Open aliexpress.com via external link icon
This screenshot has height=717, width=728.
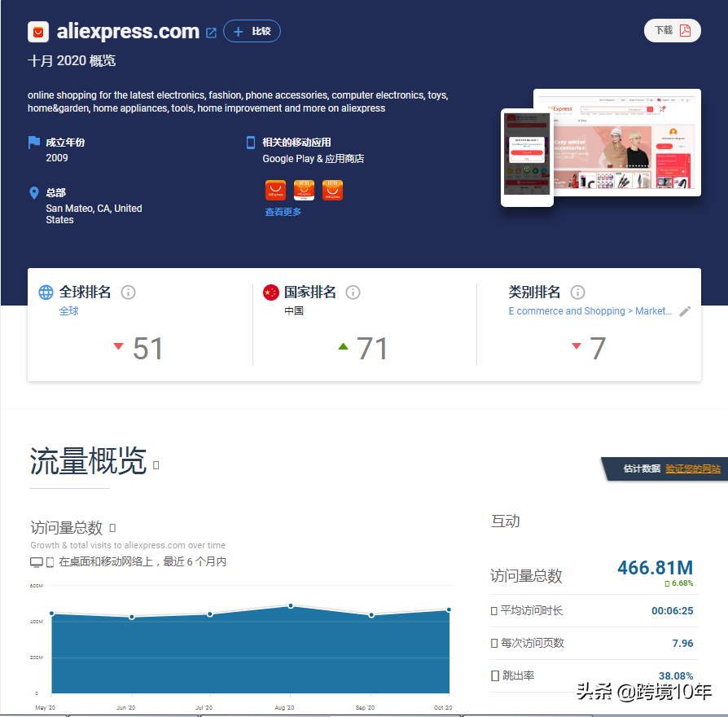(211, 33)
